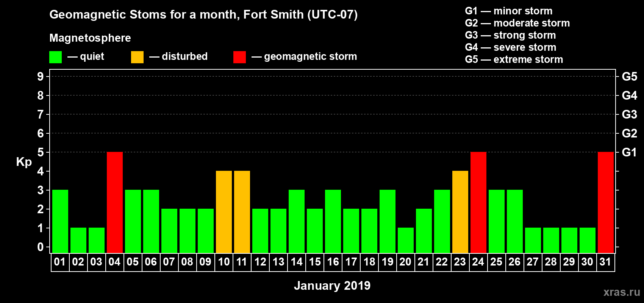The height and width of the screenshot is (303, 644).
Task: Click Kp value 0 on left axis
Action: pyautogui.click(x=41, y=247)
